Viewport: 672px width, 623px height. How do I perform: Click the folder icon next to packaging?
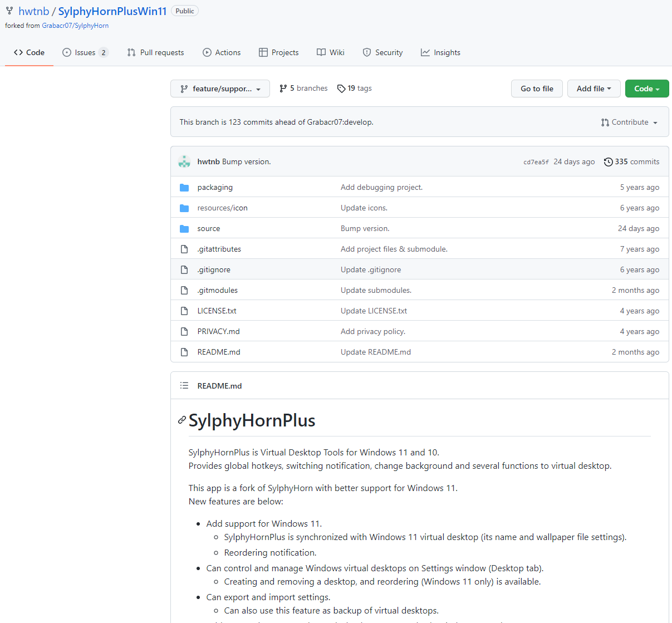click(184, 187)
